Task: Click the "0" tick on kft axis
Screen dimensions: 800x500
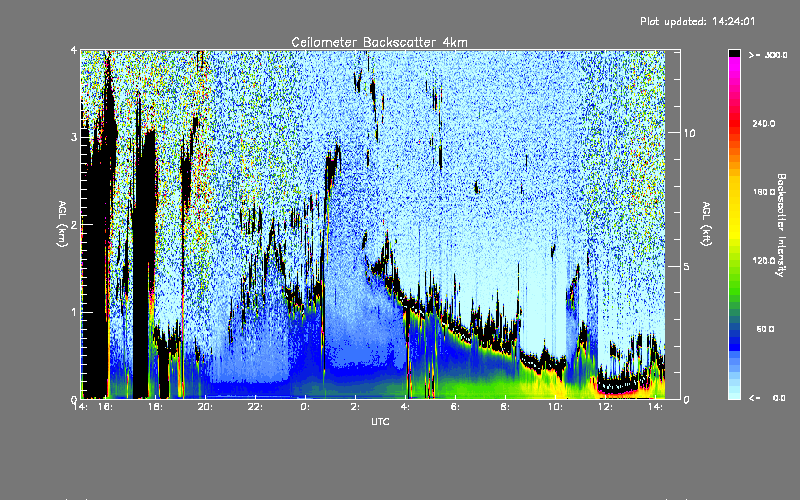Action: pyautogui.click(x=687, y=399)
